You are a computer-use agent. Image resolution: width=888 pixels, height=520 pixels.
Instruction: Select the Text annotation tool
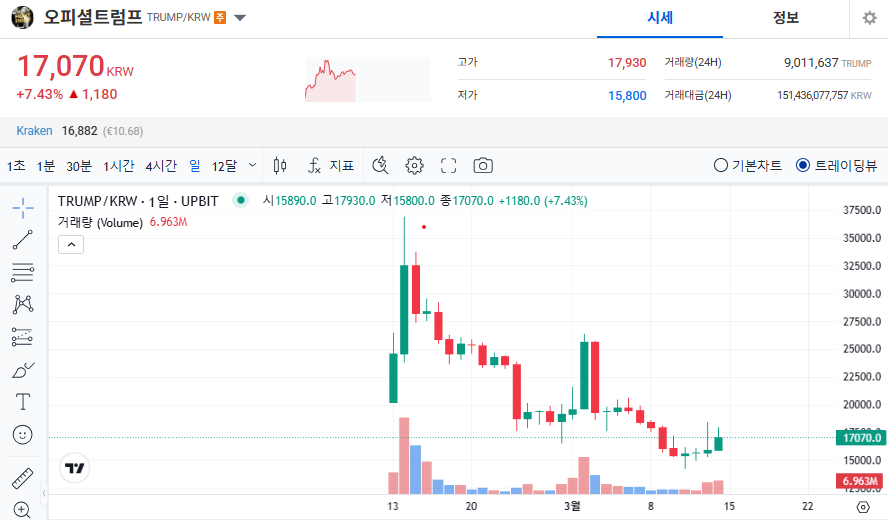tap(23, 402)
